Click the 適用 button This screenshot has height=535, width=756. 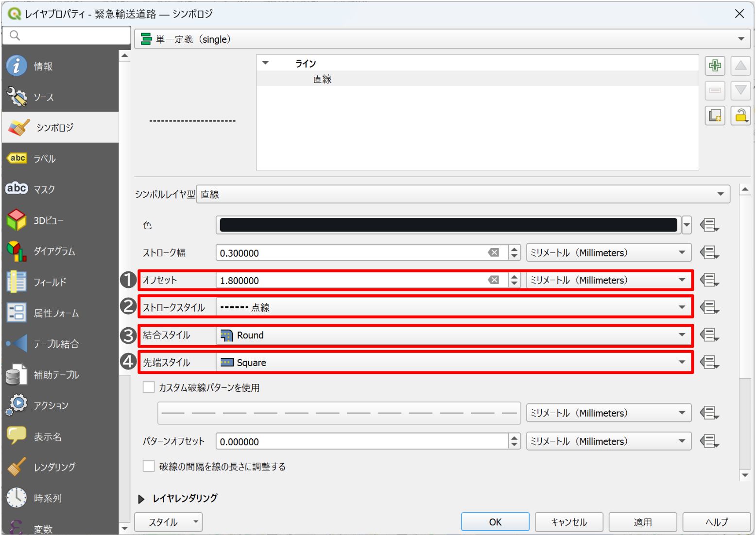click(643, 522)
